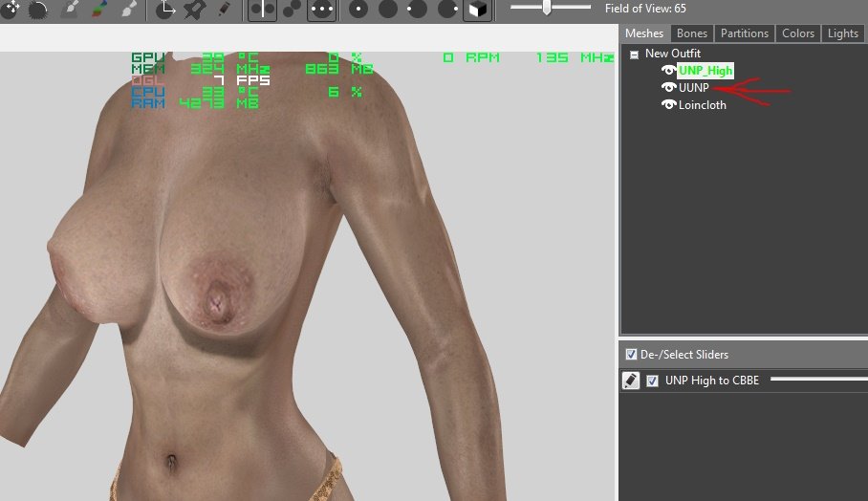
Task: Switch to left view (left dot circle)
Action: (418, 9)
